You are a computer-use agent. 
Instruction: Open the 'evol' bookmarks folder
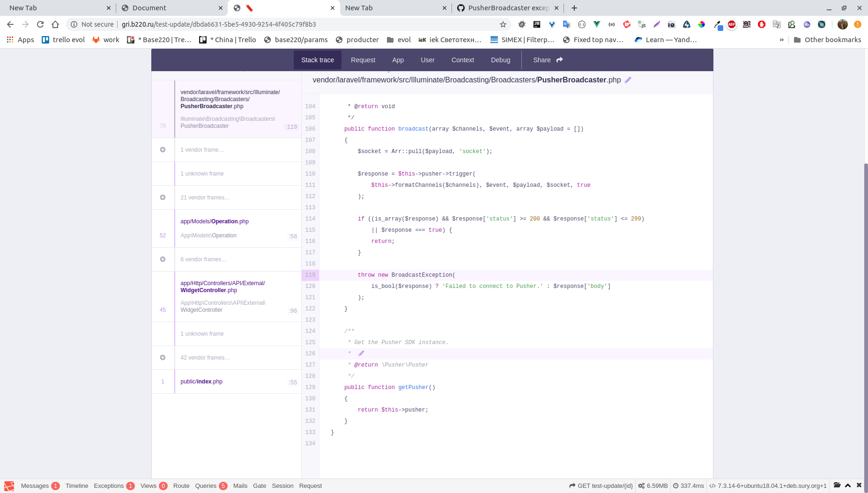[399, 40]
